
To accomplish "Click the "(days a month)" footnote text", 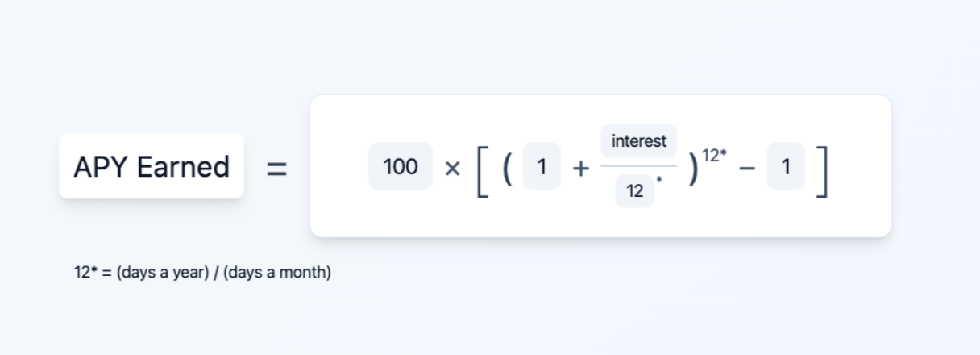I will pos(277,273).
